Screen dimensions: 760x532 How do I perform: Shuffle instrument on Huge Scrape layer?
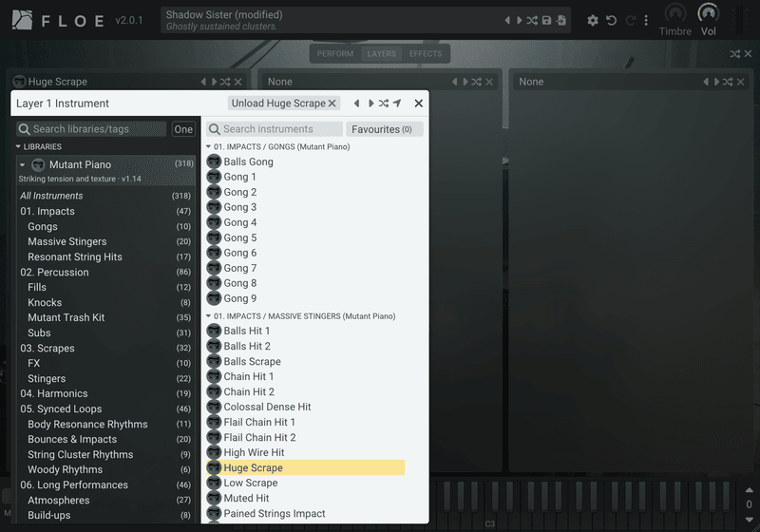pos(225,82)
